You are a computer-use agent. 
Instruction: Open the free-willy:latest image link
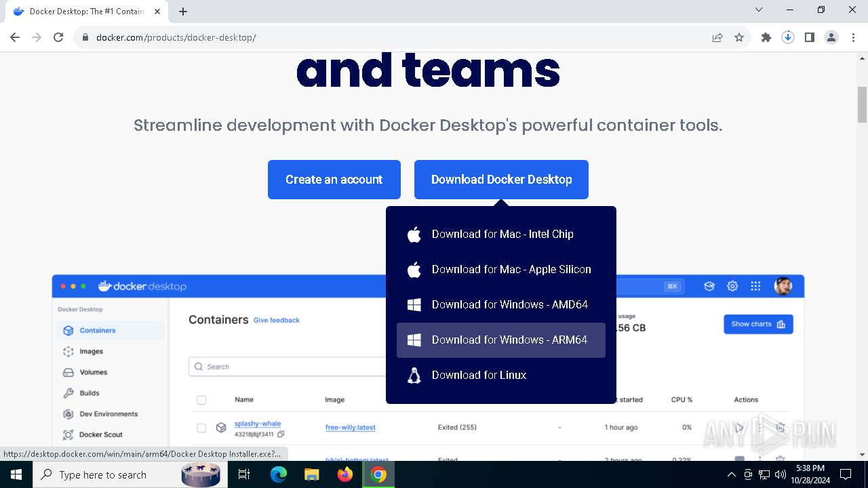(x=351, y=428)
